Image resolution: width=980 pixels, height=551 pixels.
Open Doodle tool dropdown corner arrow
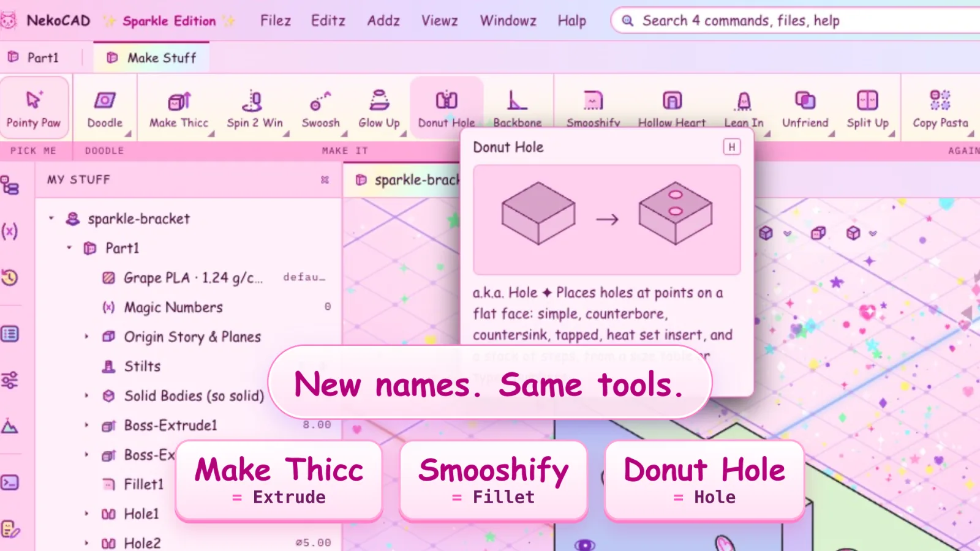[x=128, y=133]
